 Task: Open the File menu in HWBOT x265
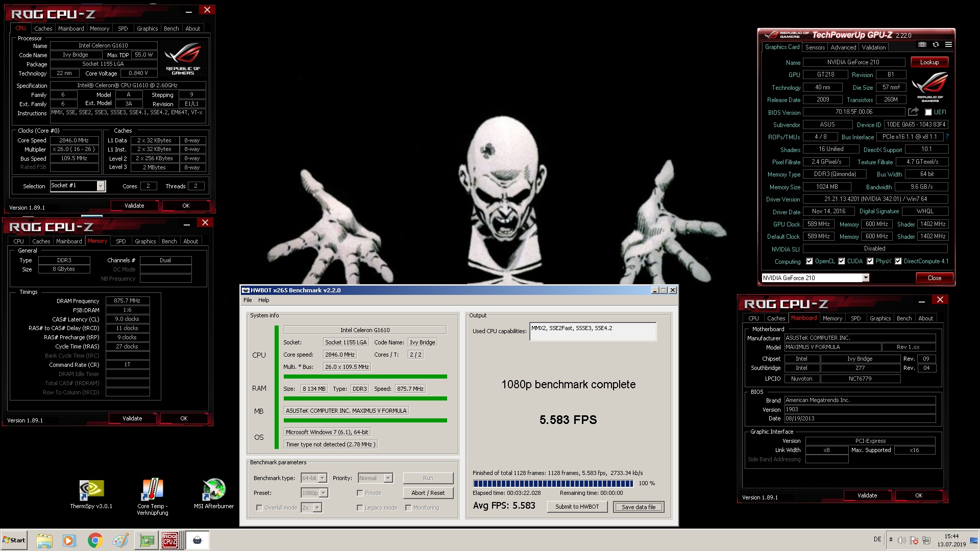(248, 300)
